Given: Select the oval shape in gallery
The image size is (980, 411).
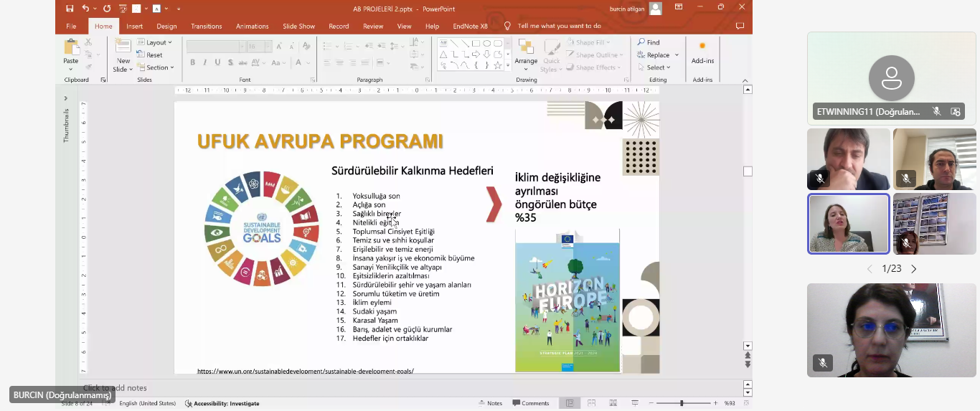Looking at the screenshot, I should (486, 43).
